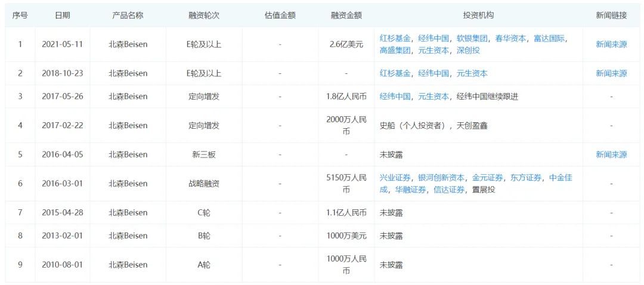Image resolution: width=644 pixels, height=285 pixels.
Task: Open the 银河创新资本 investor link
Action: point(441,178)
